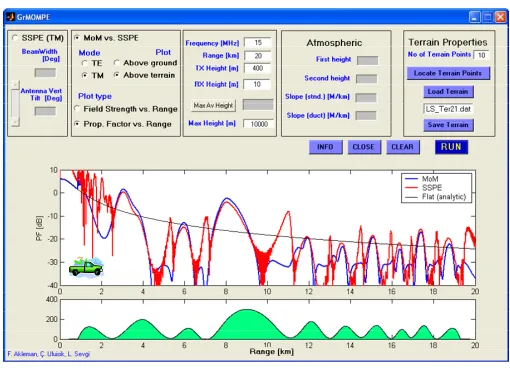Close the GrMOMPE window

click(500, 17)
